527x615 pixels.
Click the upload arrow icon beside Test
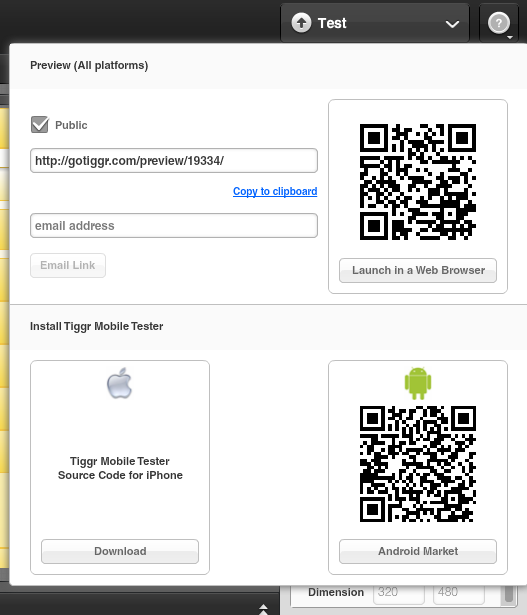301,23
